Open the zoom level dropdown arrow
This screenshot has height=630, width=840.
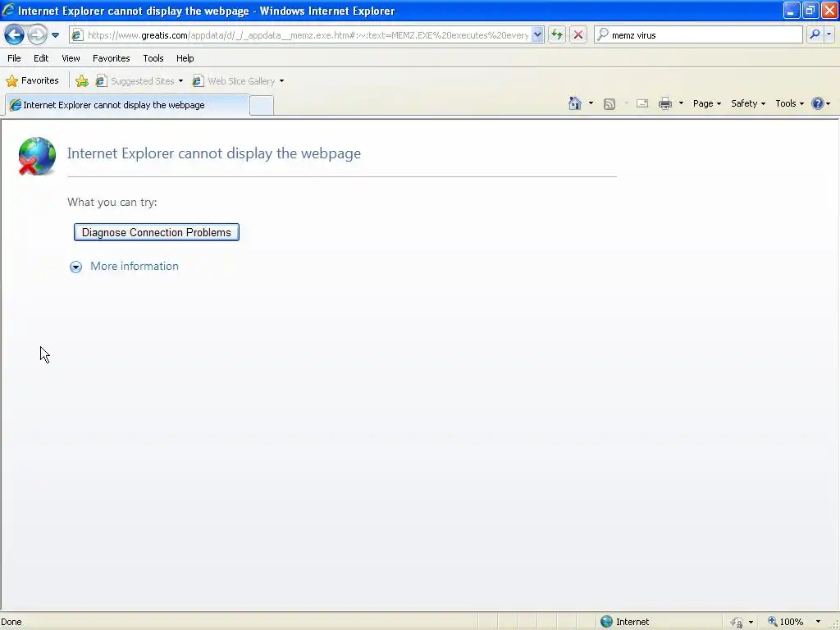(x=818, y=622)
